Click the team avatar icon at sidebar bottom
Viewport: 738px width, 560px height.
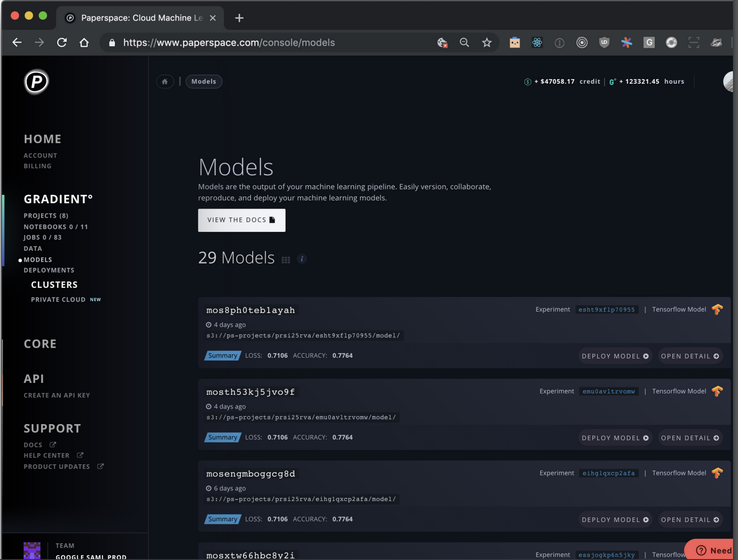(x=32, y=550)
